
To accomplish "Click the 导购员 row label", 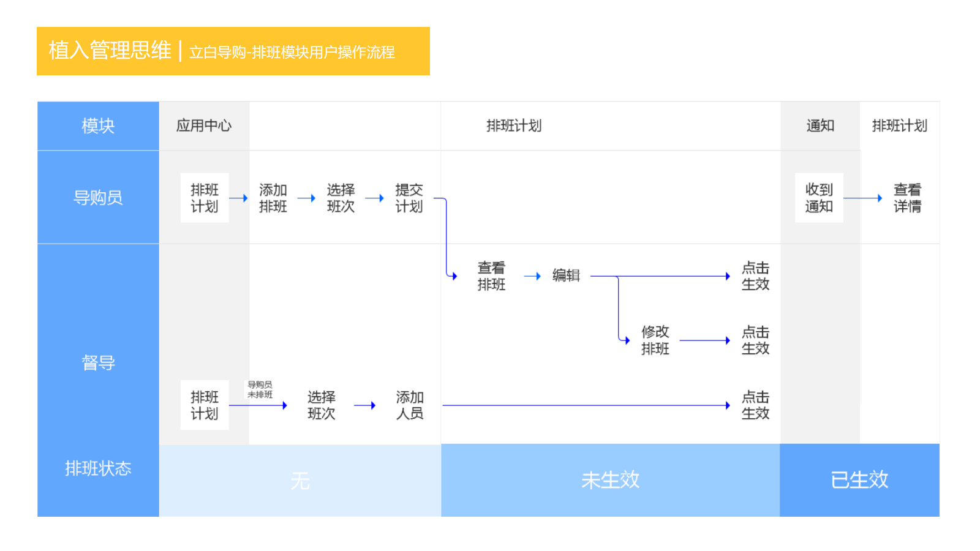I will click(x=98, y=197).
